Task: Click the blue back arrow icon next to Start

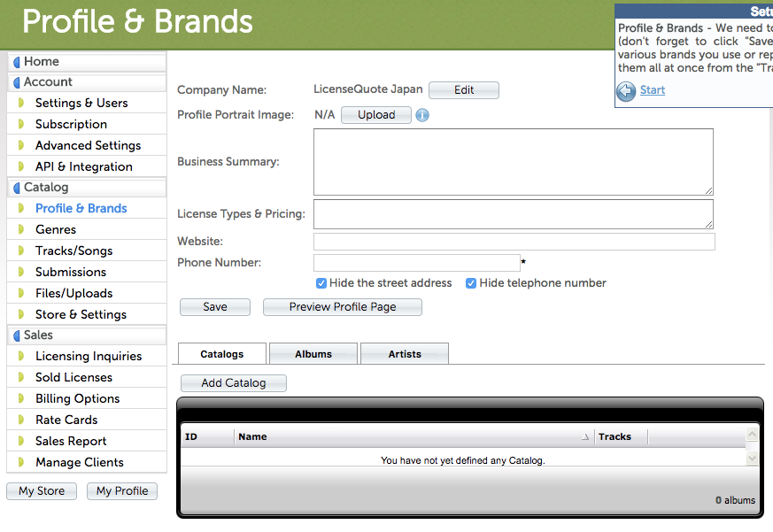Action: click(626, 90)
